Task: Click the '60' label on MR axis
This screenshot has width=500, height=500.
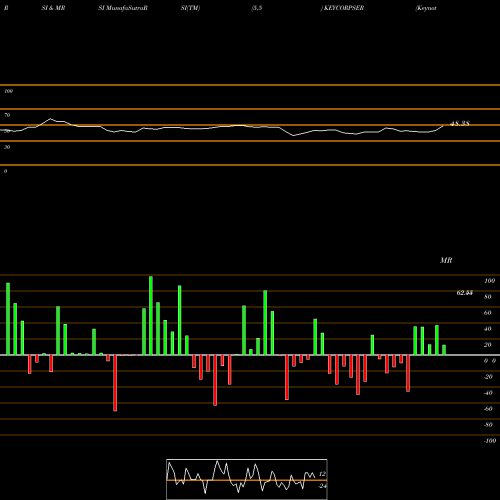Action: click(x=488, y=313)
